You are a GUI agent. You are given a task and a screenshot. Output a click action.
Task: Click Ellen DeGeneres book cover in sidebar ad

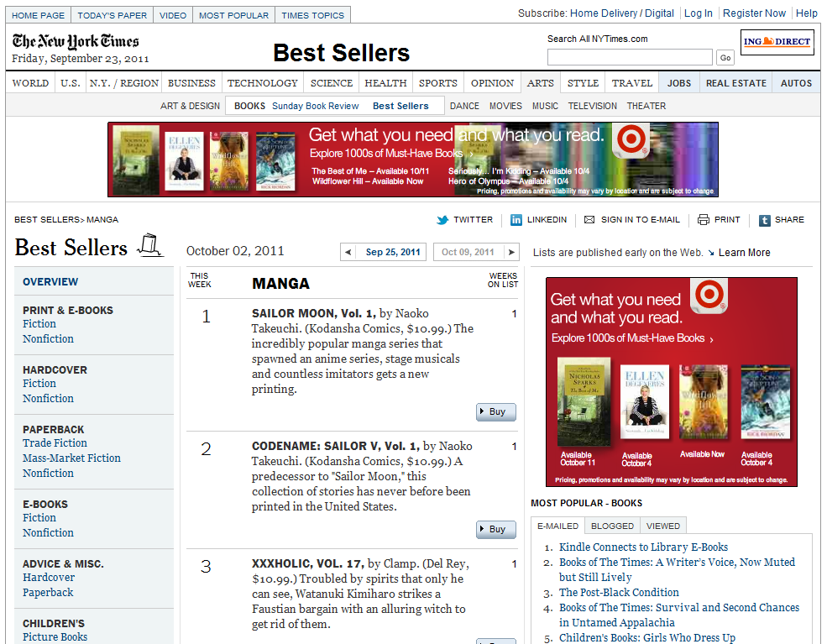click(x=645, y=401)
